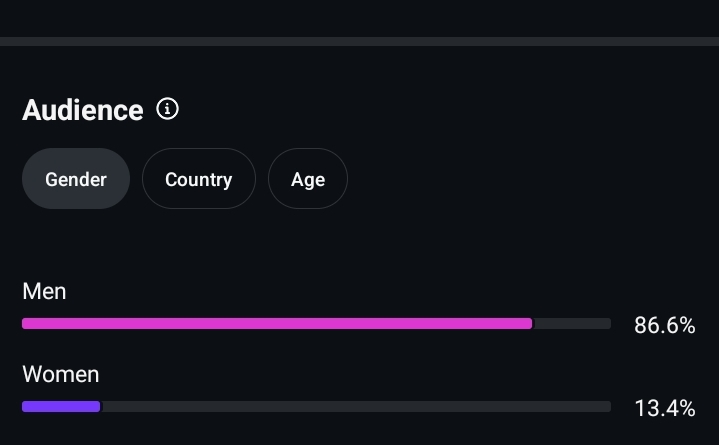Click the Women label
This screenshot has height=445, width=719.
[x=61, y=375]
